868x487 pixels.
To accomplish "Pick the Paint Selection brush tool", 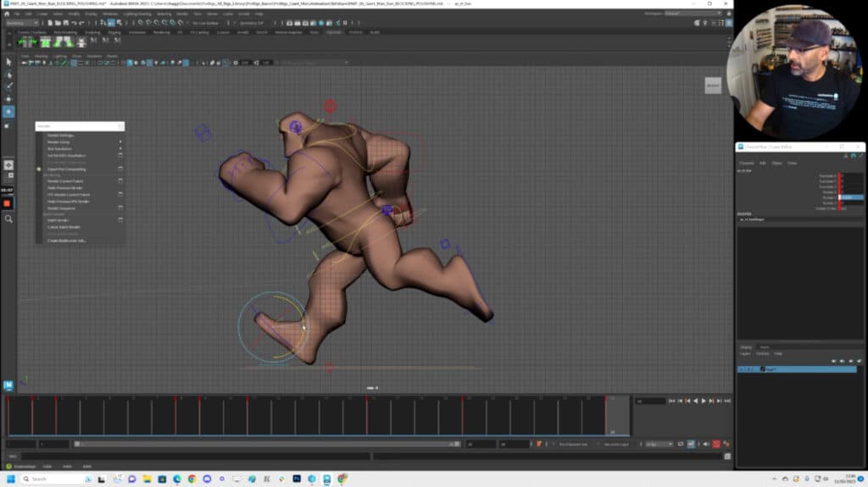I will (9, 86).
